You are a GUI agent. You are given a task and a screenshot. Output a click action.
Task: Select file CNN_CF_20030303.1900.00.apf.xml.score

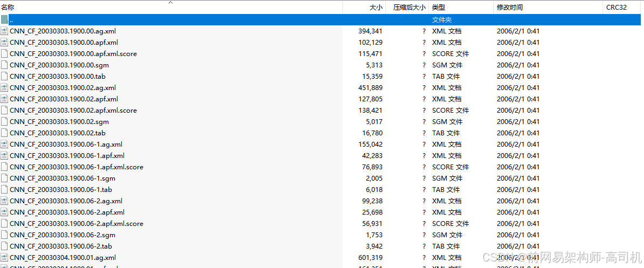click(73, 54)
